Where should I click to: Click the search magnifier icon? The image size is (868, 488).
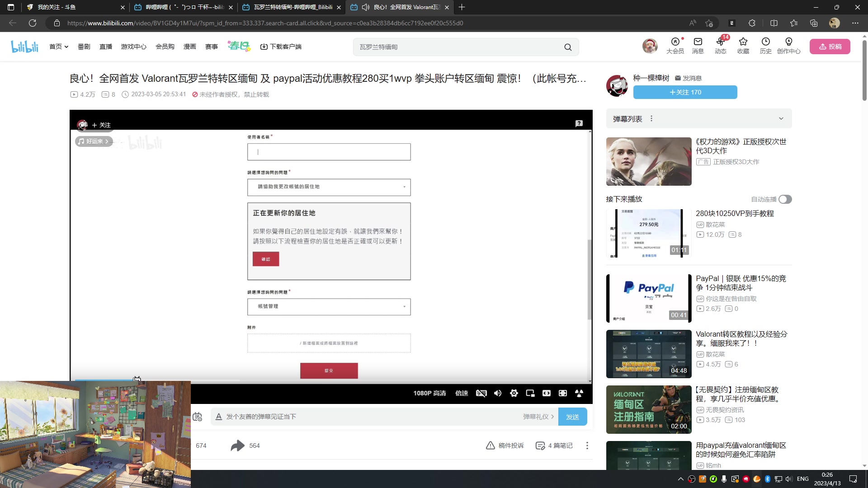pos(568,47)
